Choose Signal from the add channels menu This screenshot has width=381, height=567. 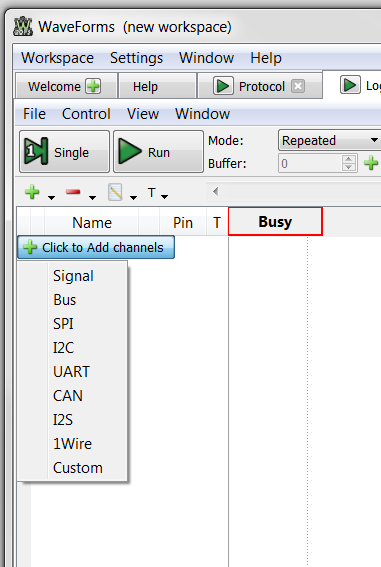[x=73, y=276]
